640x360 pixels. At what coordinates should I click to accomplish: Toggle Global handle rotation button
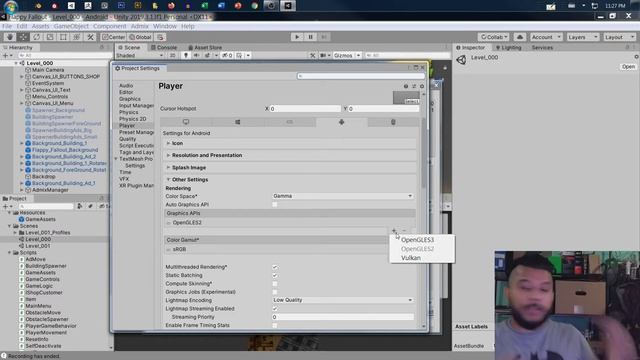click(140, 37)
